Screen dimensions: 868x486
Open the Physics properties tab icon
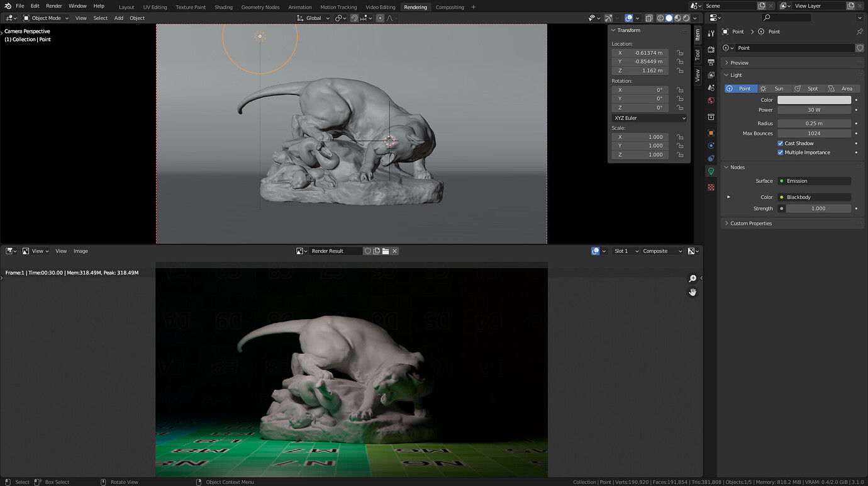[x=711, y=145]
